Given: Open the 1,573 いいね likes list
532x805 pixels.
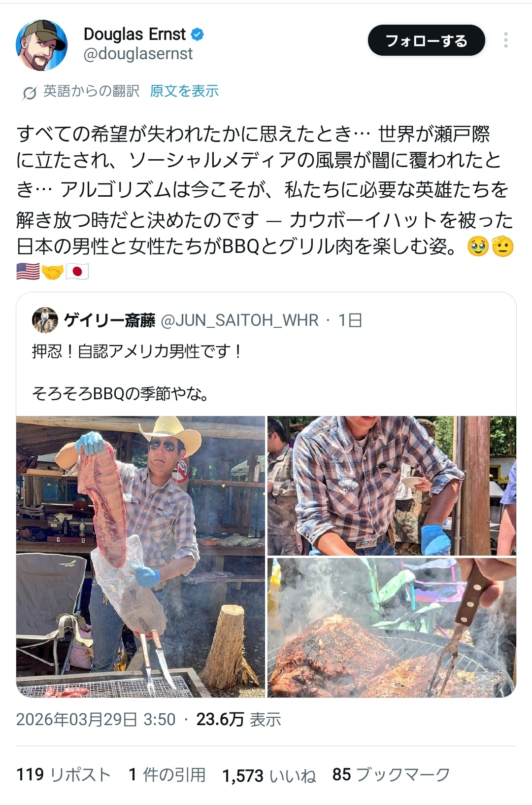Looking at the screenshot, I should click(x=269, y=776).
